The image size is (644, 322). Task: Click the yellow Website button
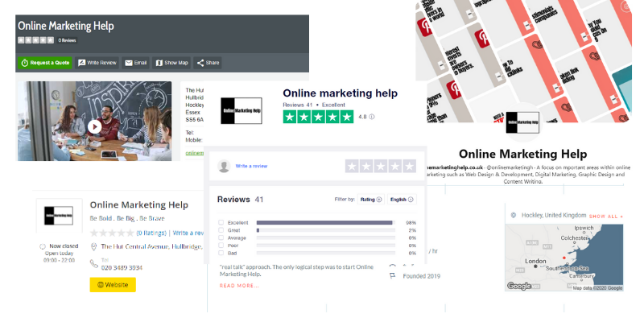[113, 285]
